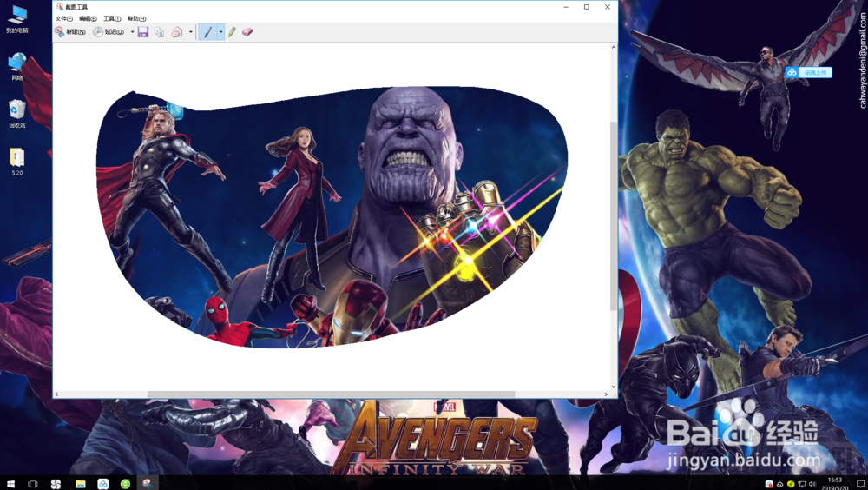Select the Highlighter tool

click(x=232, y=32)
